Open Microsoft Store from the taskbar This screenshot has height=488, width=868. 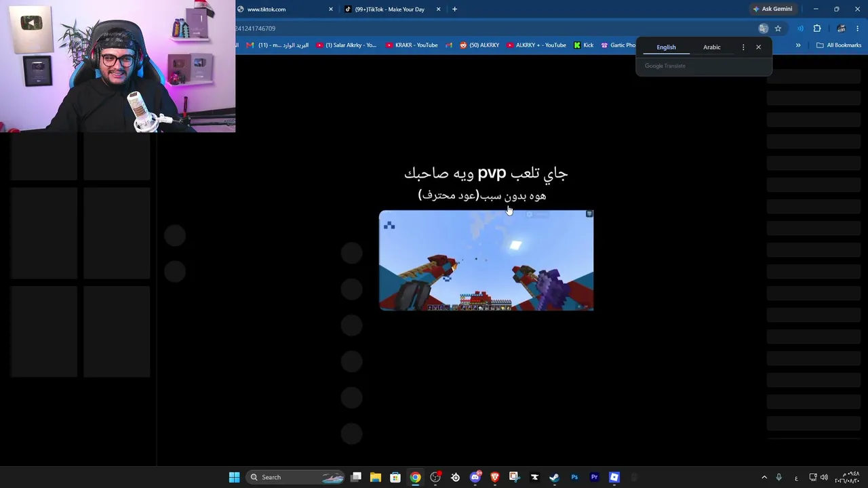coord(395,477)
